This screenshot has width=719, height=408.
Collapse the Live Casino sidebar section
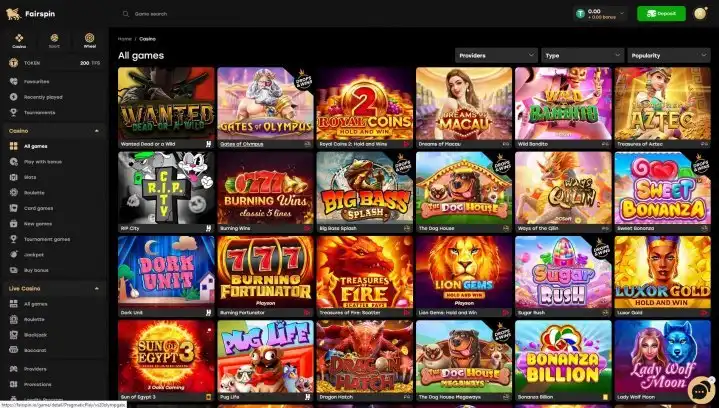tap(97, 289)
